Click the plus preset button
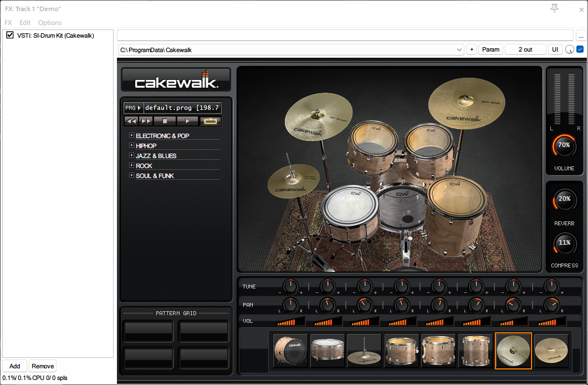Viewport: 588px width, 385px height. pos(472,49)
